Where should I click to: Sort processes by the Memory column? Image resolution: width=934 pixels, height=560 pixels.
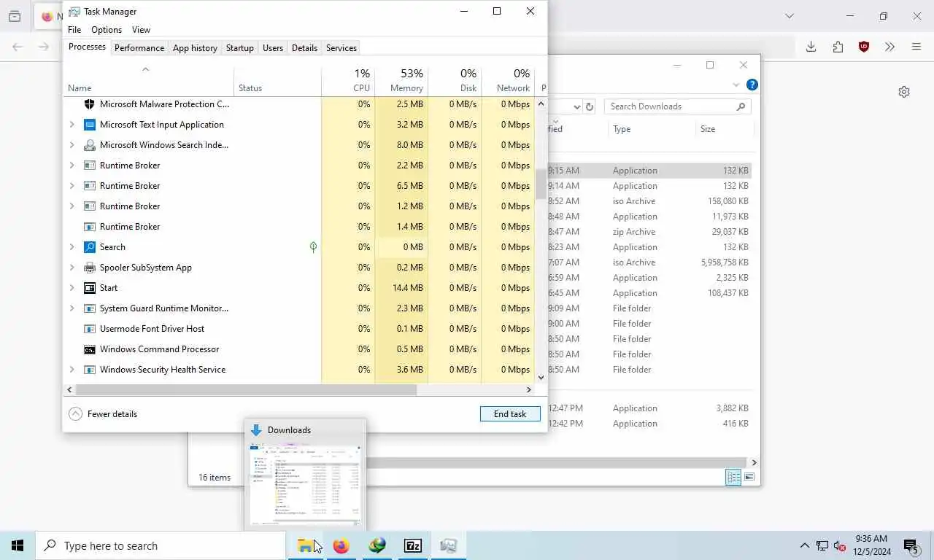pyautogui.click(x=401, y=81)
